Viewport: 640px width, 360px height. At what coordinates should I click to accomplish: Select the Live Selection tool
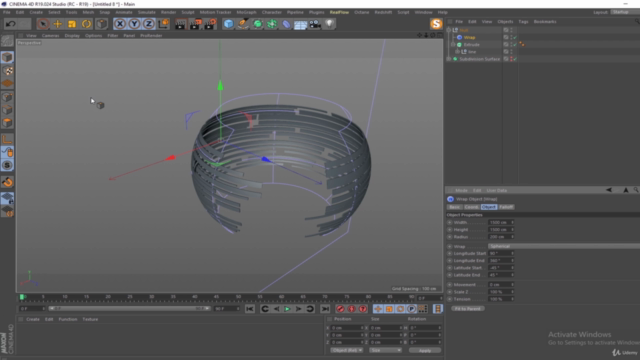(43, 24)
